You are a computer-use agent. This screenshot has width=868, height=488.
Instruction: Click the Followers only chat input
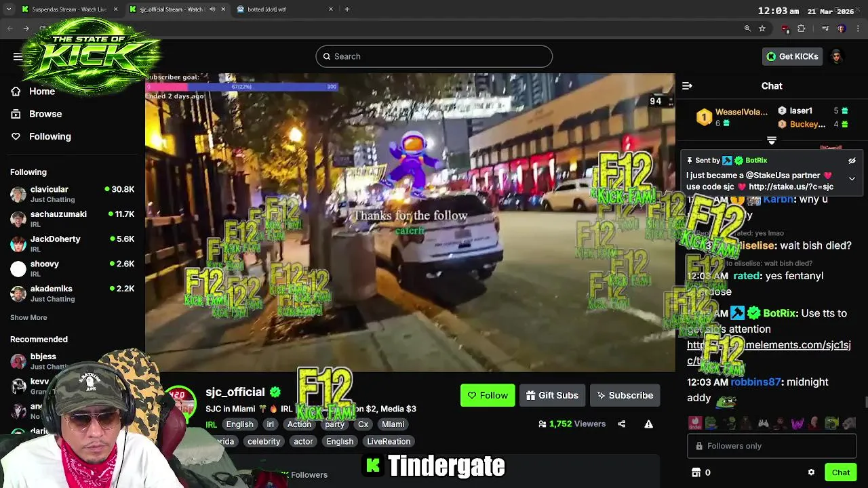[772, 446]
